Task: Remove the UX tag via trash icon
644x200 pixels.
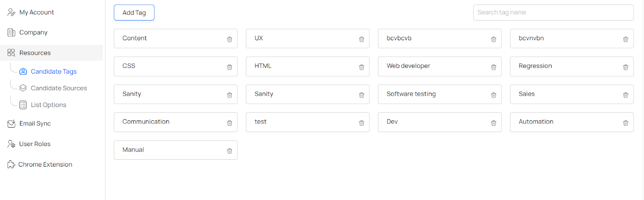Action: click(x=361, y=39)
